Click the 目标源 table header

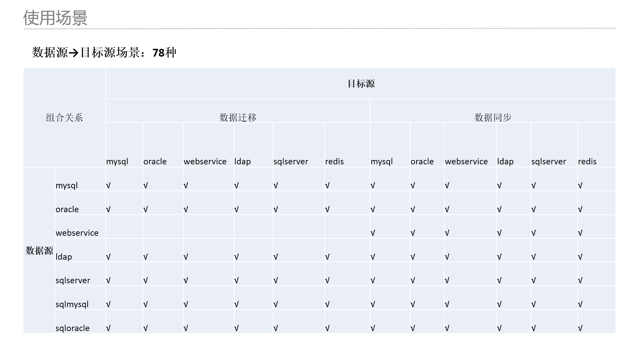tap(361, 84)
